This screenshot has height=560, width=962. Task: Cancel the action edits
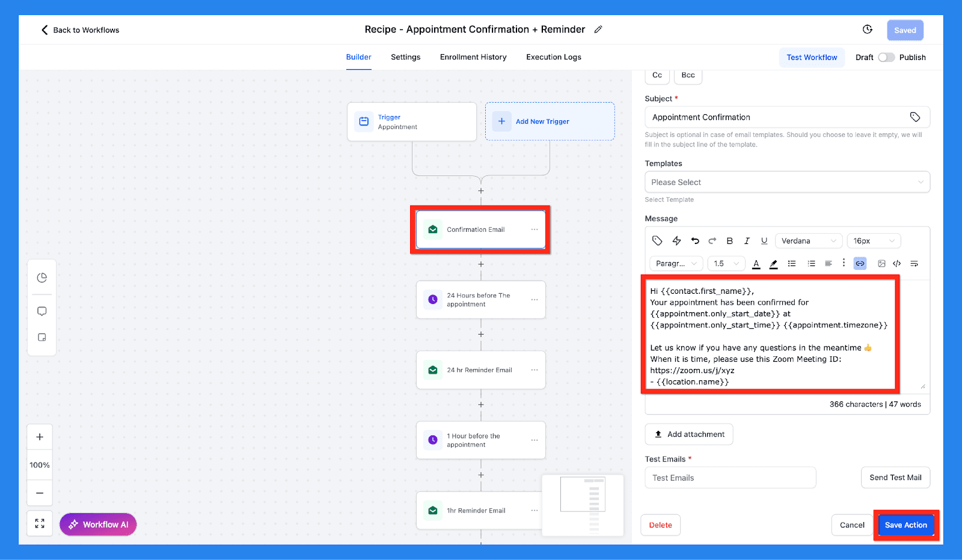pyautogui.click(x=852, y=525)
